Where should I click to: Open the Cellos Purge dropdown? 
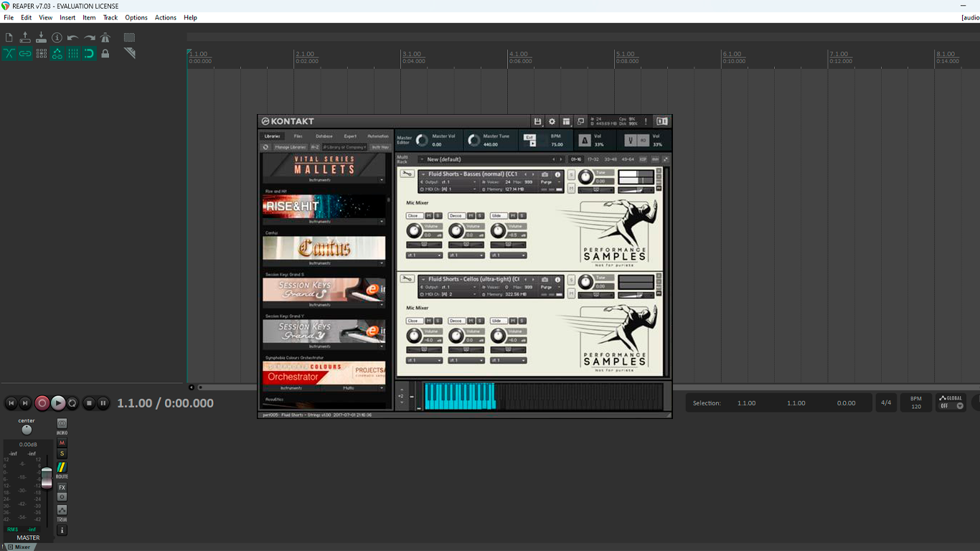551,287
